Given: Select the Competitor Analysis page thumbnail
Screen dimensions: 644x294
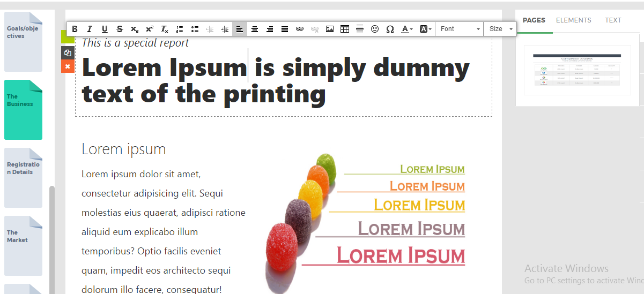Looking at the screenshot, I should pos(578,70).
